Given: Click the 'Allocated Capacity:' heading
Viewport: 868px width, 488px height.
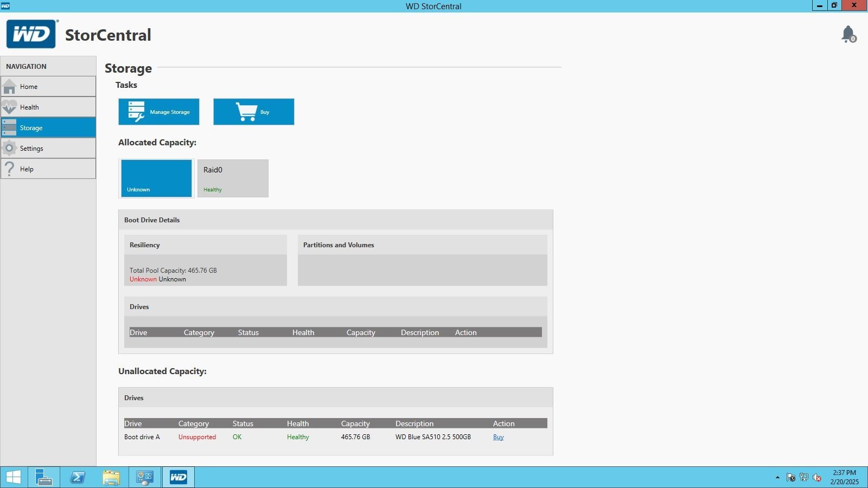Looking at the screenshot, I should pyautogui.click(x=157, y=143).
